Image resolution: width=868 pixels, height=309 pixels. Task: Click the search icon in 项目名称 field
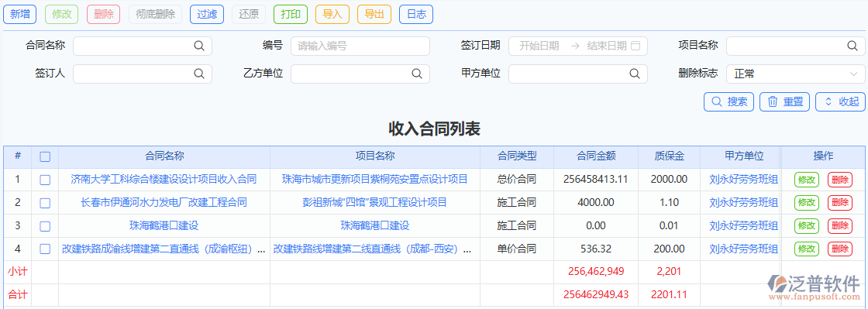[x=852, y=46]
